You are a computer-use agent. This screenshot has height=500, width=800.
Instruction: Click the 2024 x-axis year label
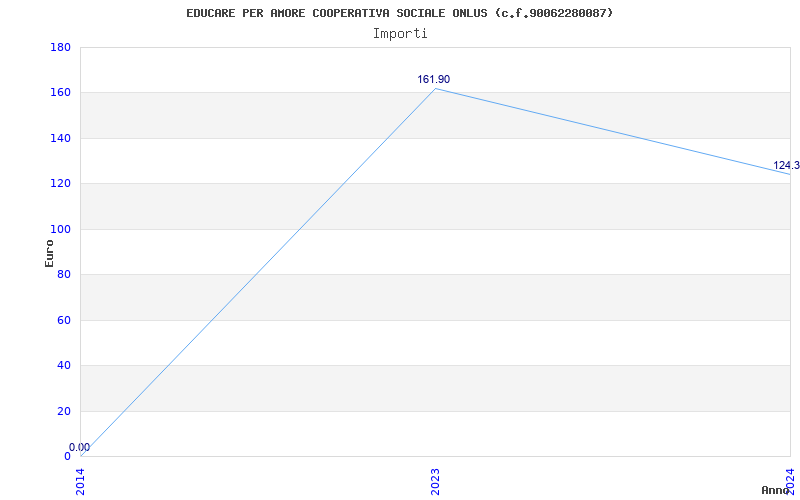pos(790,482)
